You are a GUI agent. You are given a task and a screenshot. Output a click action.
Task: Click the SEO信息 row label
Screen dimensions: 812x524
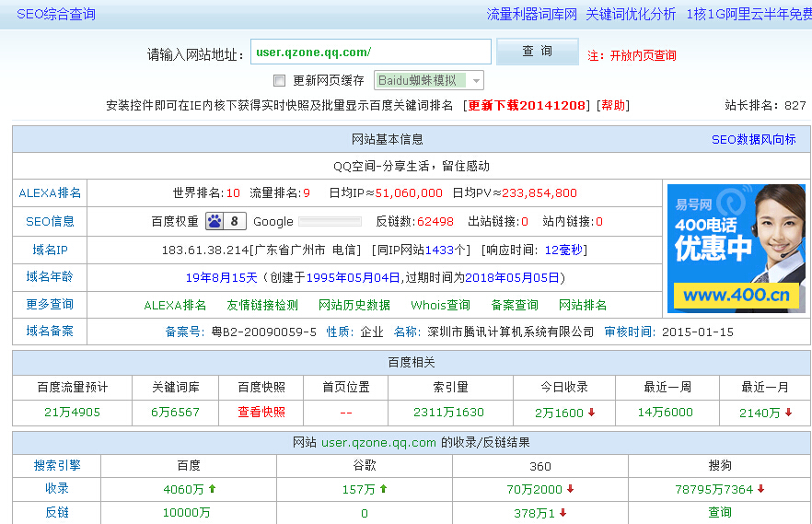tap(50, 222)
